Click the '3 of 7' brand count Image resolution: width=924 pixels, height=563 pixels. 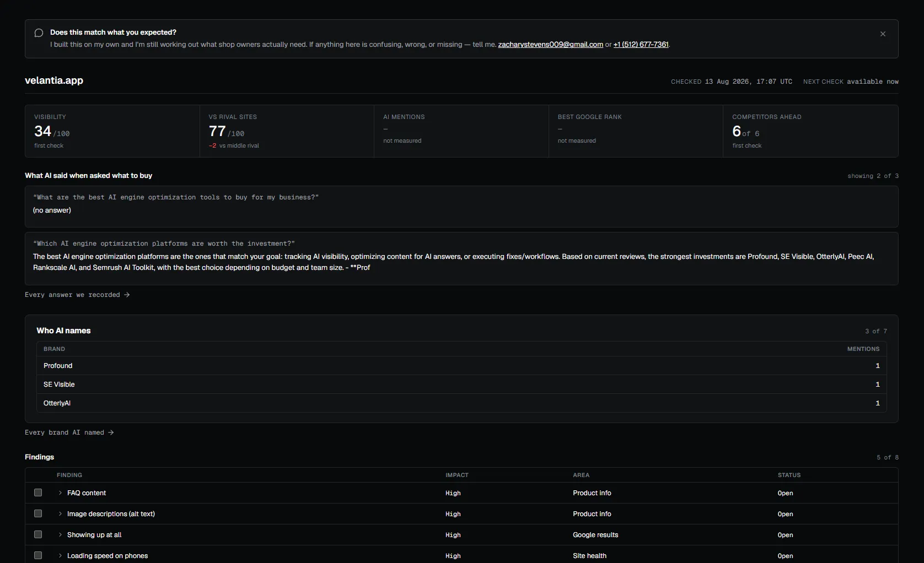click(x=876, y=331)
